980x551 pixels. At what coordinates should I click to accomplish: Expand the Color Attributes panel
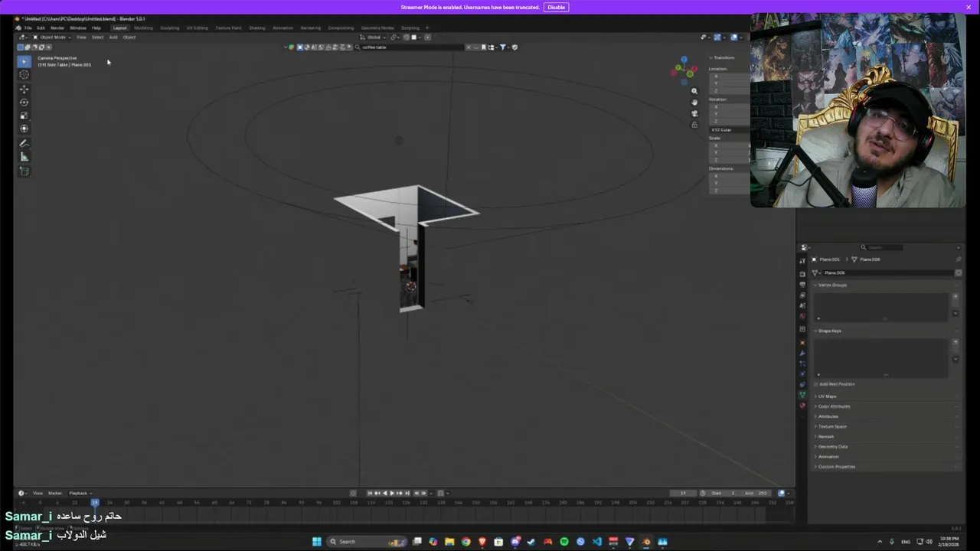tap(833, 406)
